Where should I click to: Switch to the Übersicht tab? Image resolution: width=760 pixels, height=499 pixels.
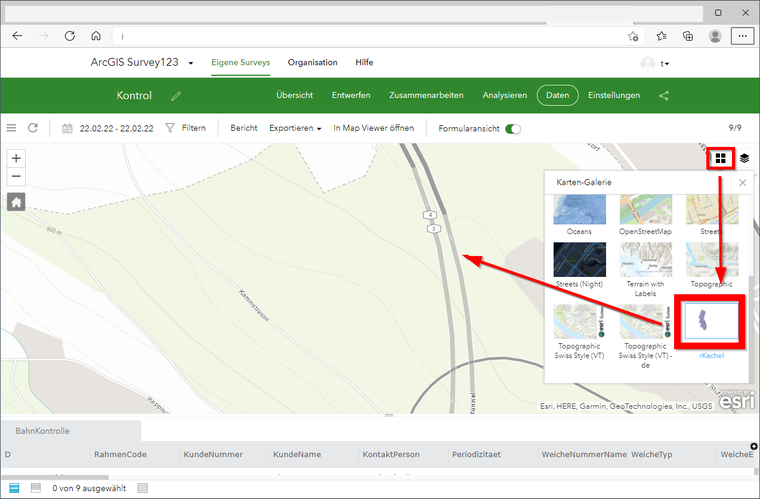[x=294, y=95]
